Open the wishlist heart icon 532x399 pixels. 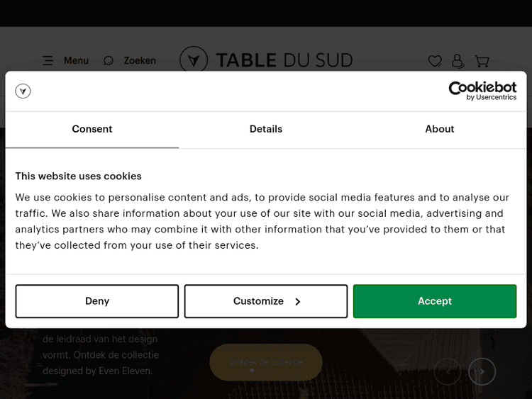point(435,62)
